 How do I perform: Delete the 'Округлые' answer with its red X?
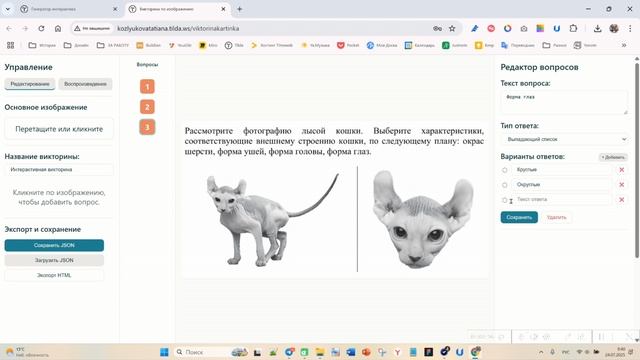[622, 184]
